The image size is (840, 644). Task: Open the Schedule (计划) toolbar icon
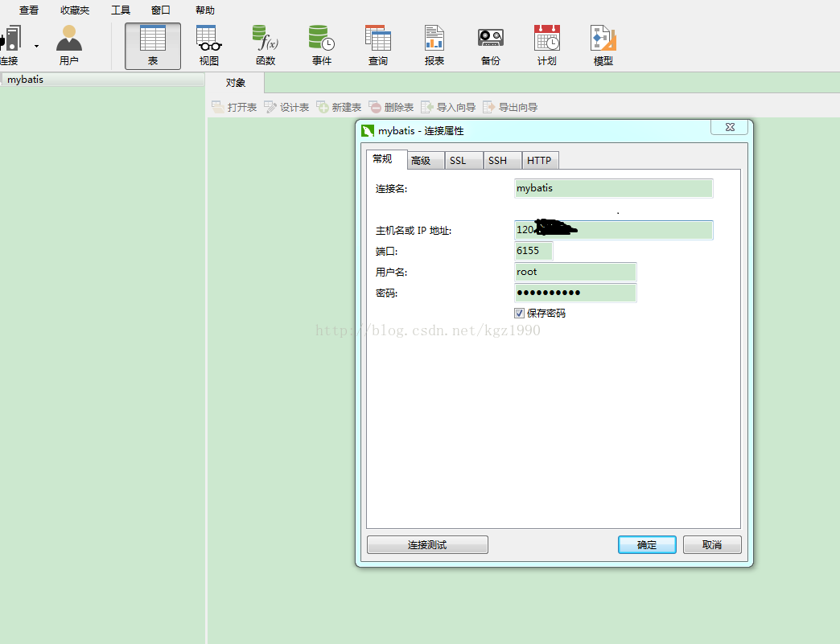[x=546, y=45]
